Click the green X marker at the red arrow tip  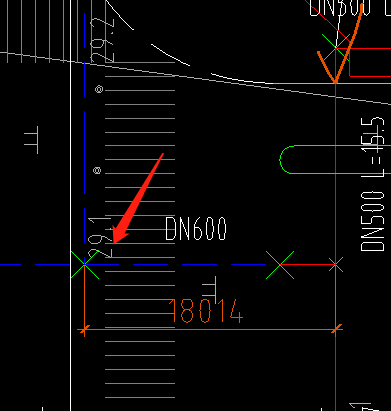point(85,264)
